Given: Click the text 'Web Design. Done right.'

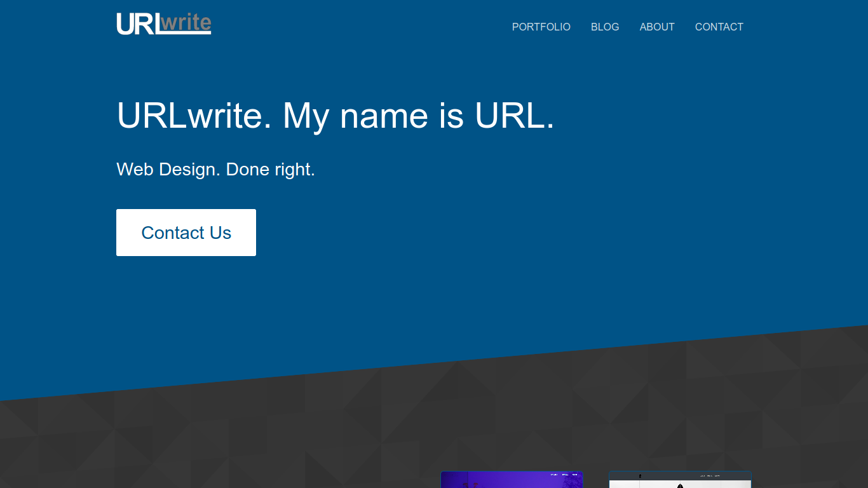Looking at the screenshot, I should [x=216, y=170].
